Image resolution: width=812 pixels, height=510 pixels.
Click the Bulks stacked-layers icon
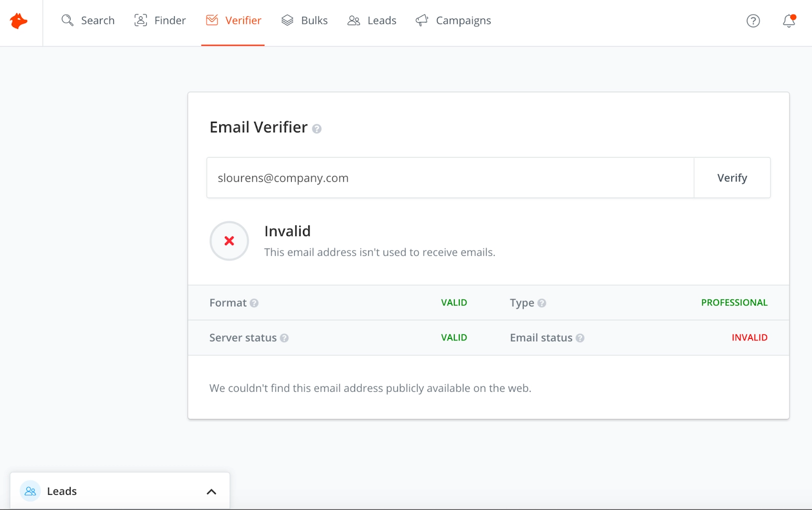[288, 20]
